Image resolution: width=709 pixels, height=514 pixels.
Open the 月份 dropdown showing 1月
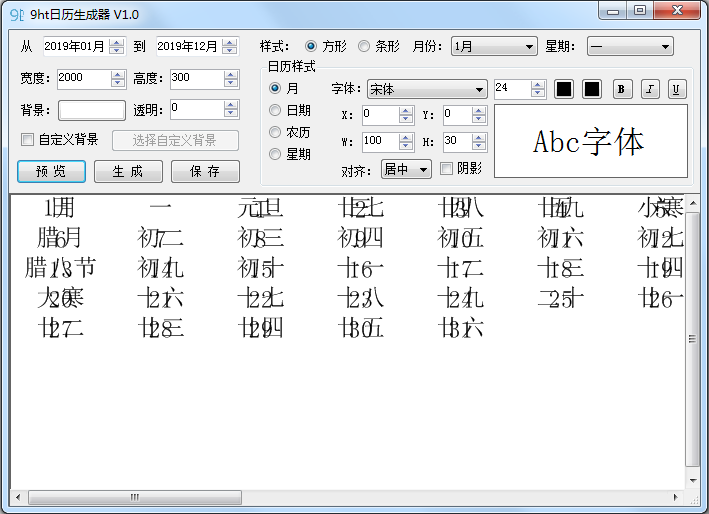[x=494, y=46]
